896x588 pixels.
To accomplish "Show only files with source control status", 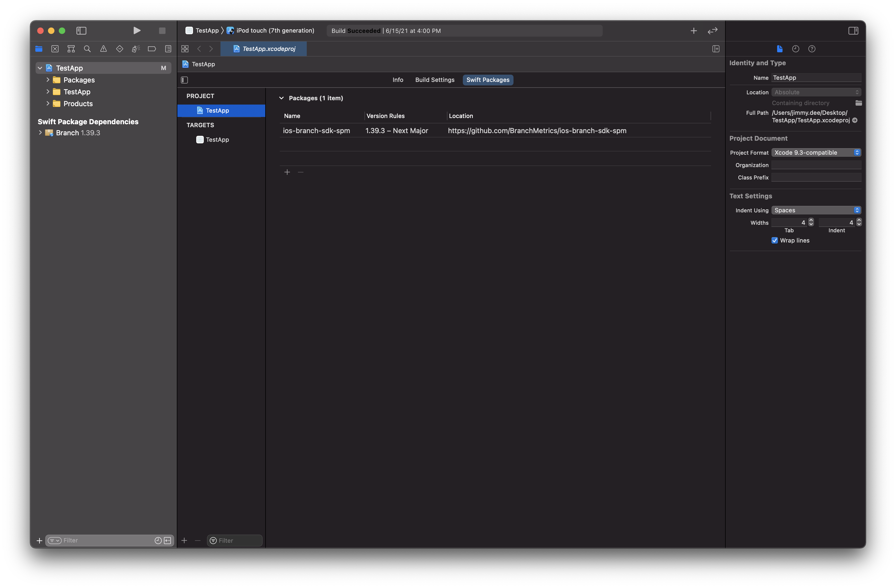I will 168,540.
